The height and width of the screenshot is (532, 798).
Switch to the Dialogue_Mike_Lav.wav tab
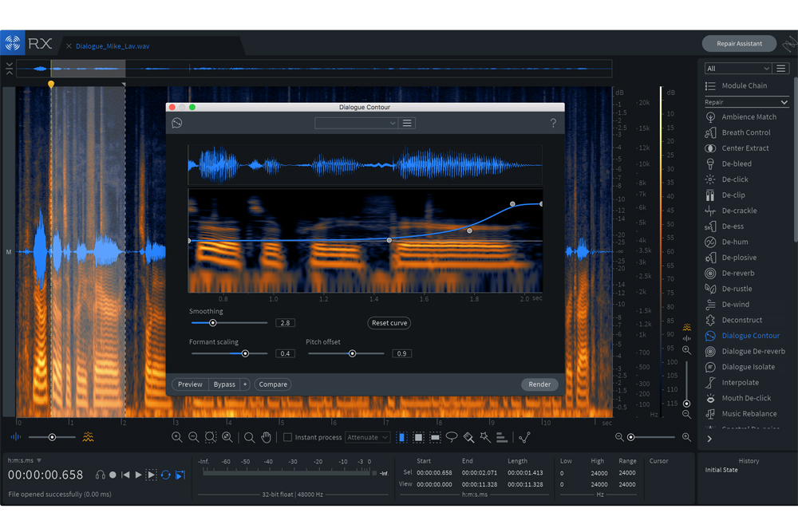pyautogui.click(x=113, y=46)
